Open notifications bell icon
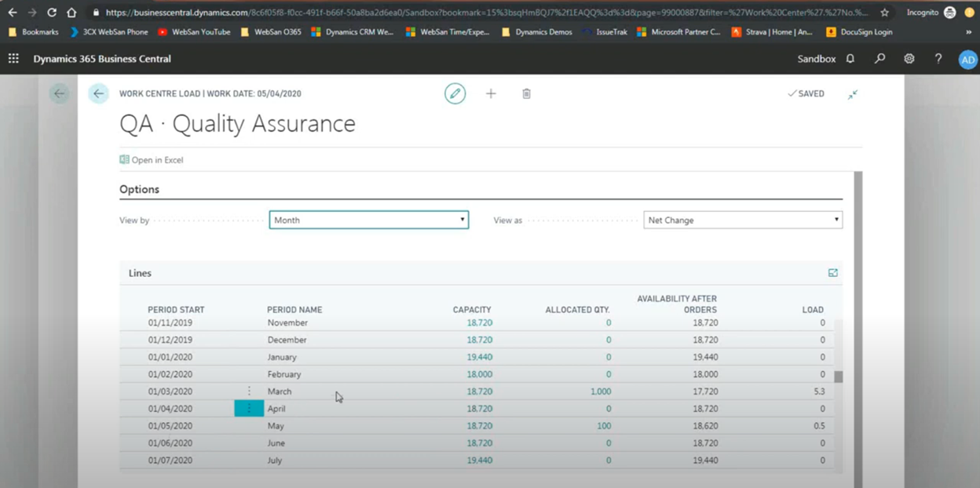The image size is (980, 488). click(850, 59)
